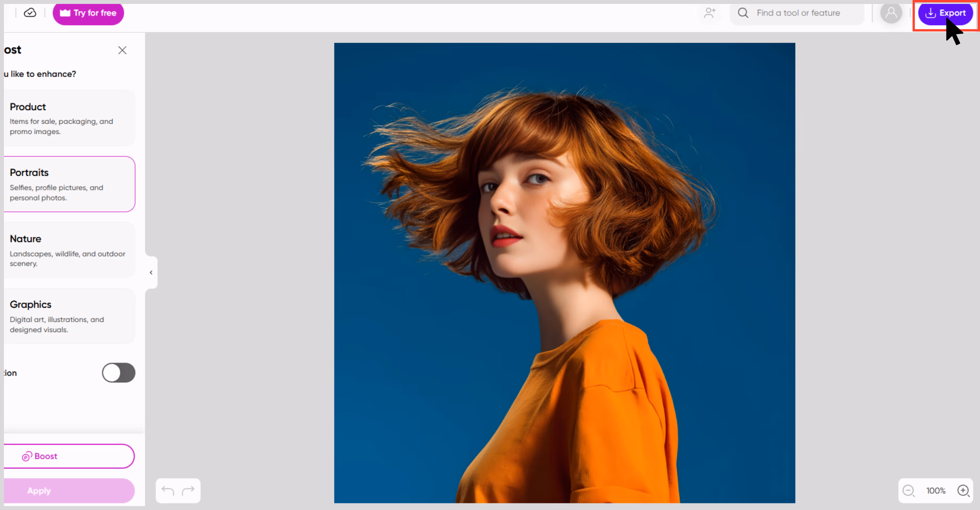
Task: Click the Apply button
Action: pos(69,491)
